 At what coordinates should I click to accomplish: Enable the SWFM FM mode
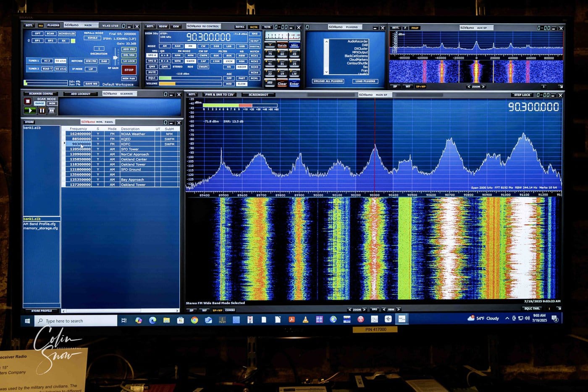click(190, 61)
